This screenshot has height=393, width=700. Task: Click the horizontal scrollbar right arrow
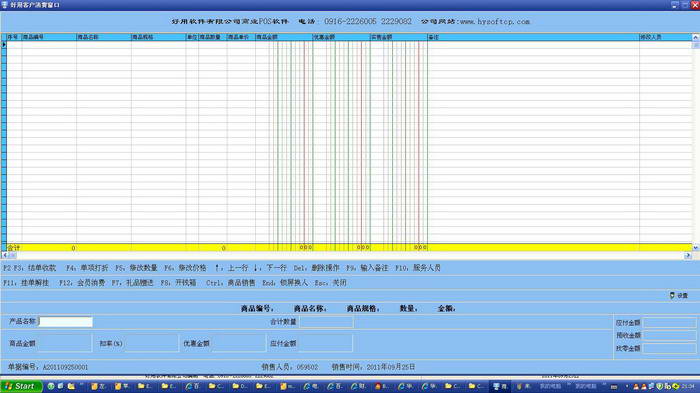pos(688,255)
